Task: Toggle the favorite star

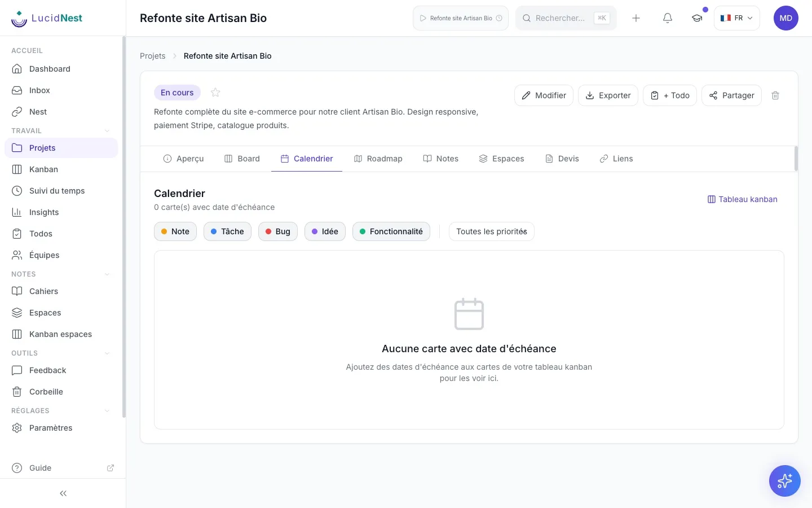Action: pos(215,93)
